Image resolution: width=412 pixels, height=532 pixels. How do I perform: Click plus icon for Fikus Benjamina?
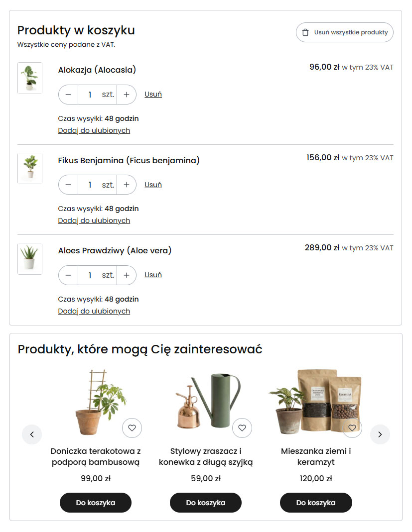coord(127,185)
